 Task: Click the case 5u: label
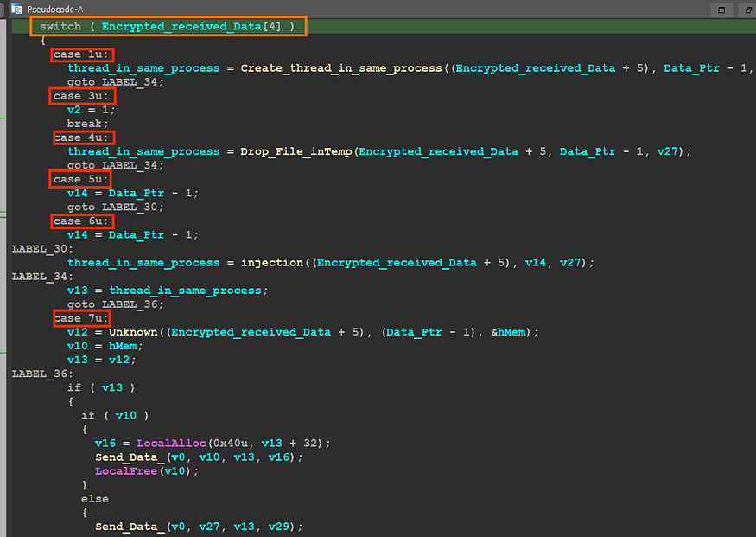click(x=81, y=180)
